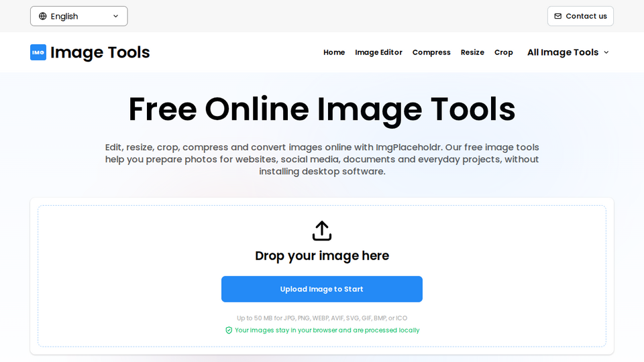Viewport: 644px width, 362px height.
Task: Click the intro paragraph mentioning ImgPlaceholdr
Action: tap(322, 160)
